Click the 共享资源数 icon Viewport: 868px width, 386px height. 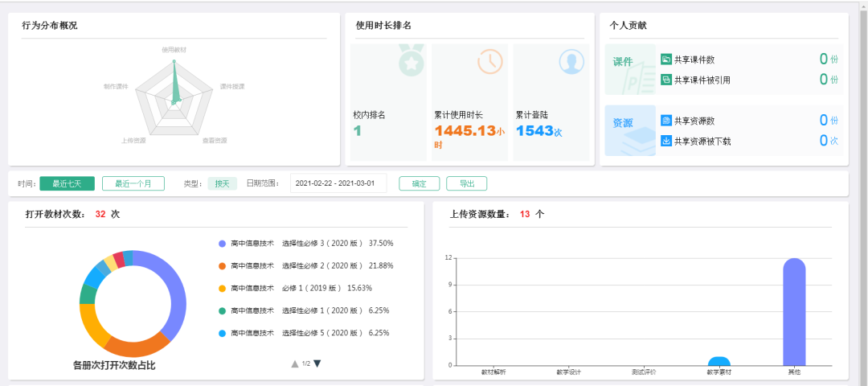click(666, 120)
